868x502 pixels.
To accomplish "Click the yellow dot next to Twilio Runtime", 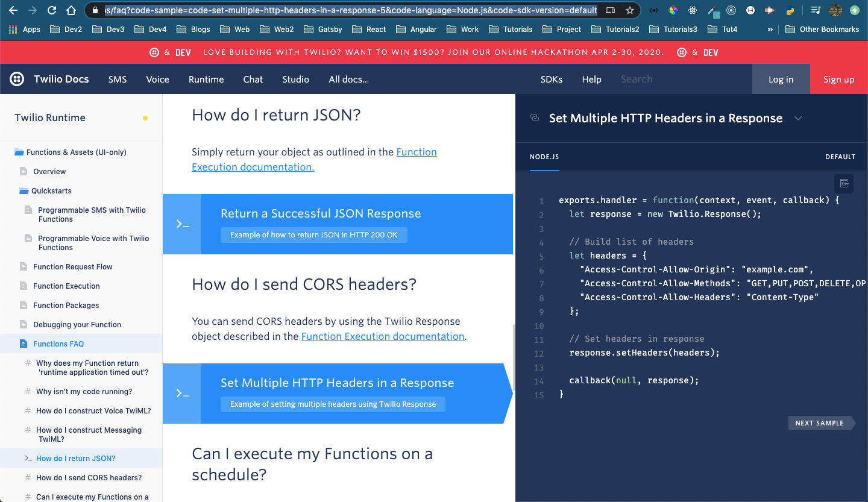I will pyautogui.click(x=145, y=118).
